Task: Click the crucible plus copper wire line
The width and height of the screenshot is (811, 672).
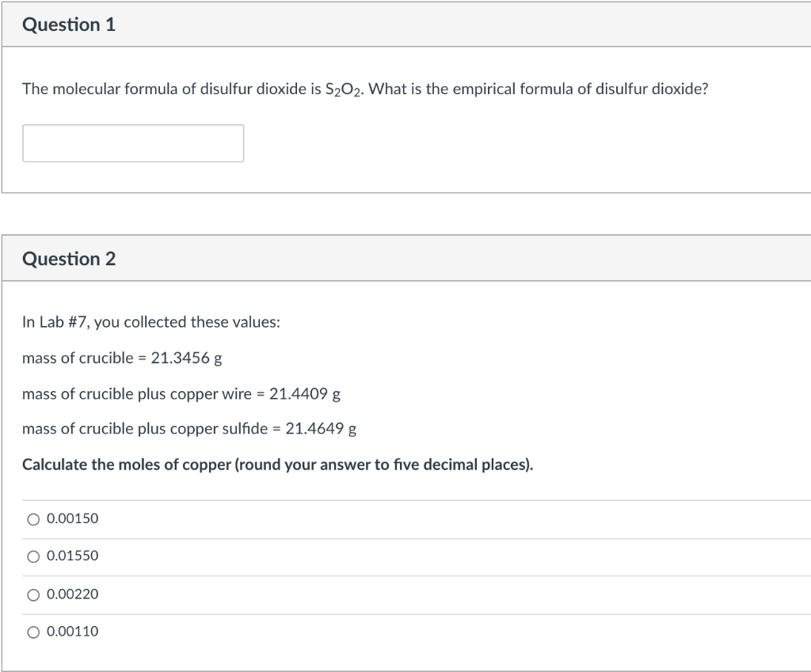Action: point(181,393)
